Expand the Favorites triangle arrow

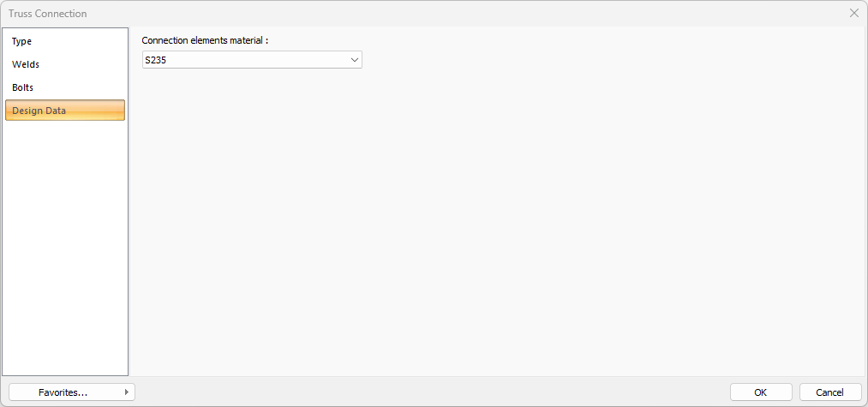point(127,392)
